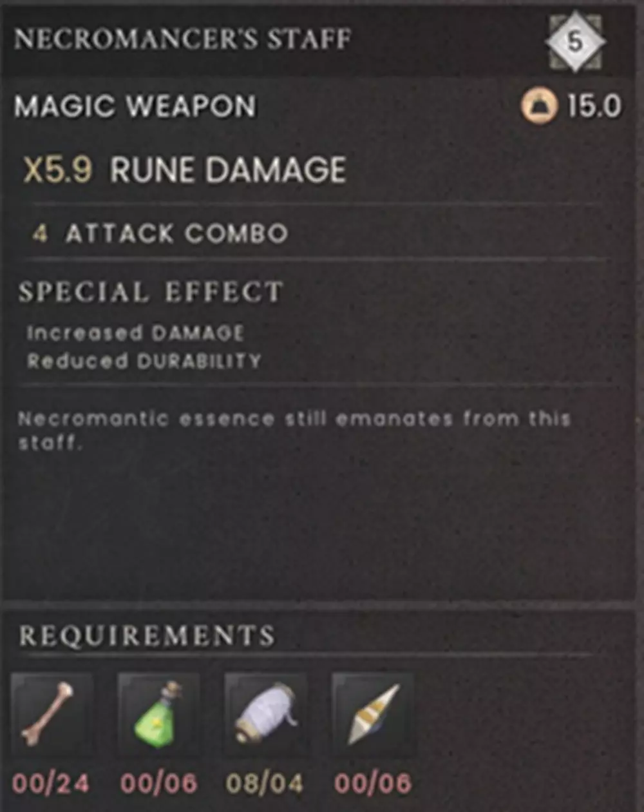Image resolution: width=644 pixels, height=812 pixels.
Task: Click the Necromantic essence description text
Action: 294,430
